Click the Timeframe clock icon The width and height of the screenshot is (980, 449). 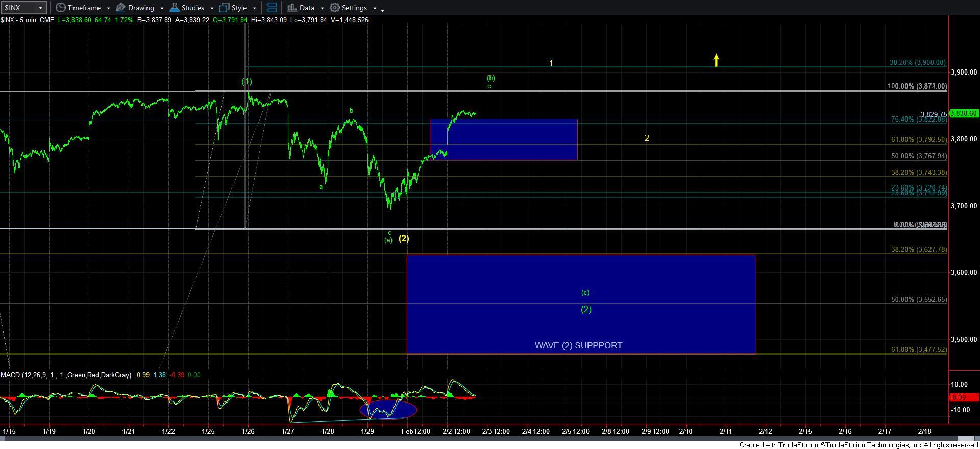point(61,8)
